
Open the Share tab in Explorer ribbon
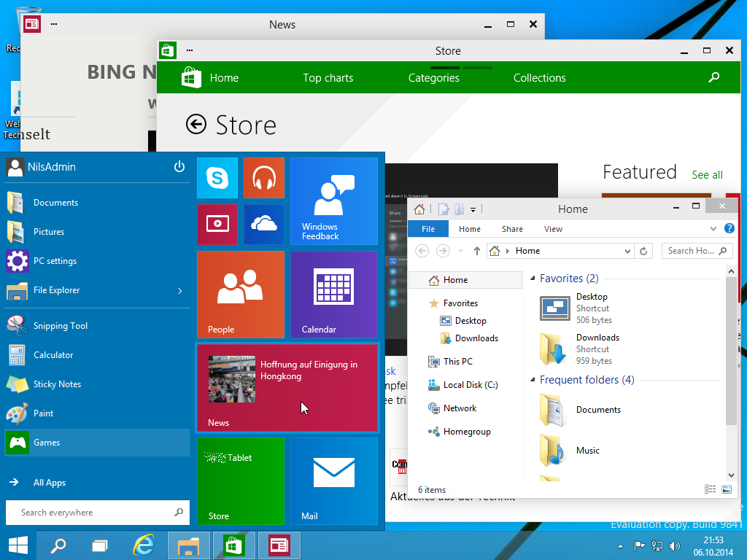pyautogui.click(x=512, y=229)
